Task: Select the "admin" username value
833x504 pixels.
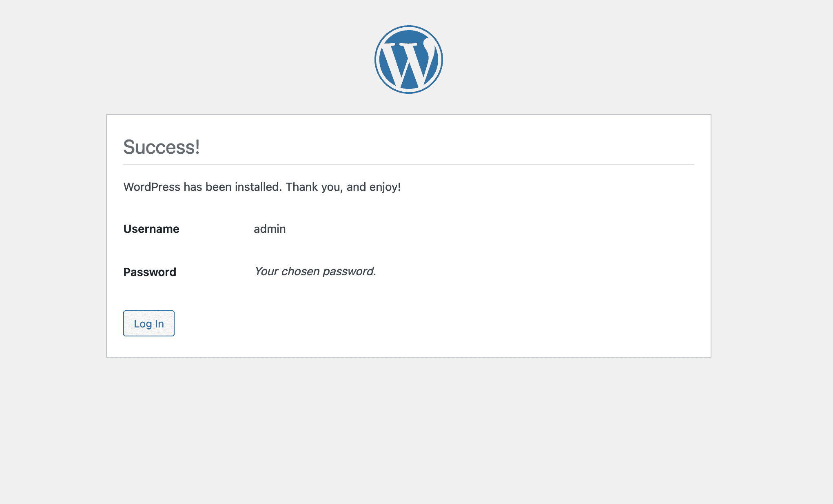Action: click(x=270, y=229)
